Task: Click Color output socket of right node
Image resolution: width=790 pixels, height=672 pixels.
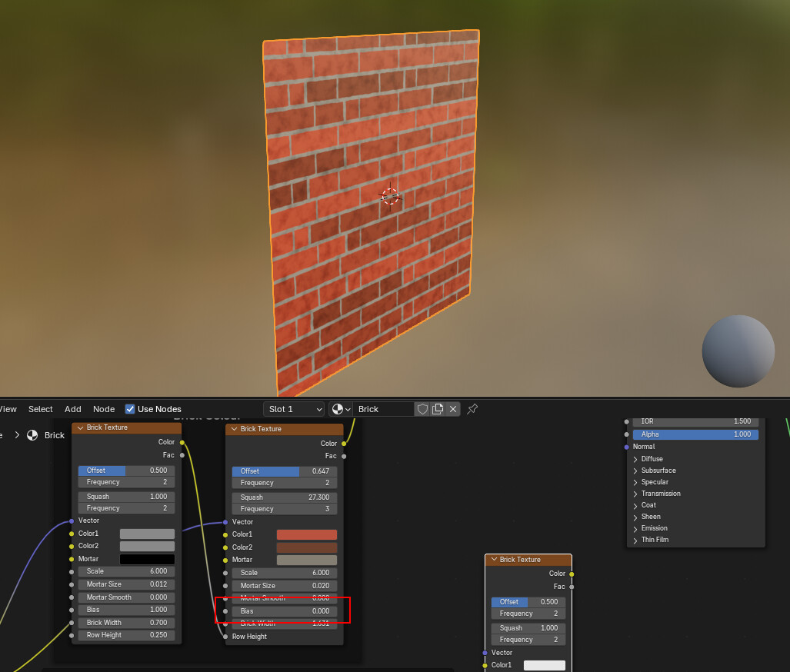Action: click(572, 574)
